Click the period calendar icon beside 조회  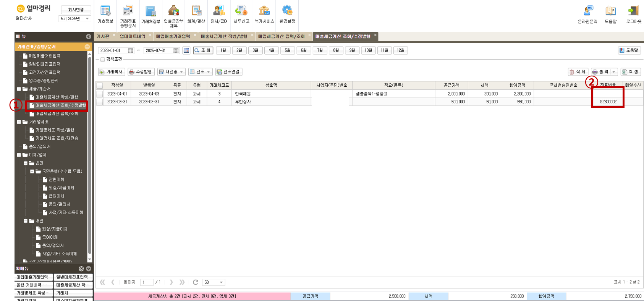pyautogui.click(x=186, y=50)
